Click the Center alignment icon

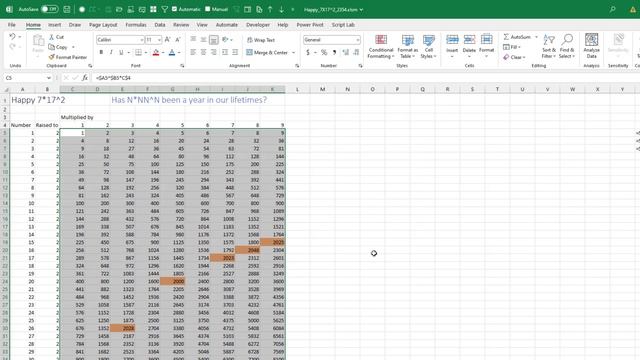coord(203,52)
